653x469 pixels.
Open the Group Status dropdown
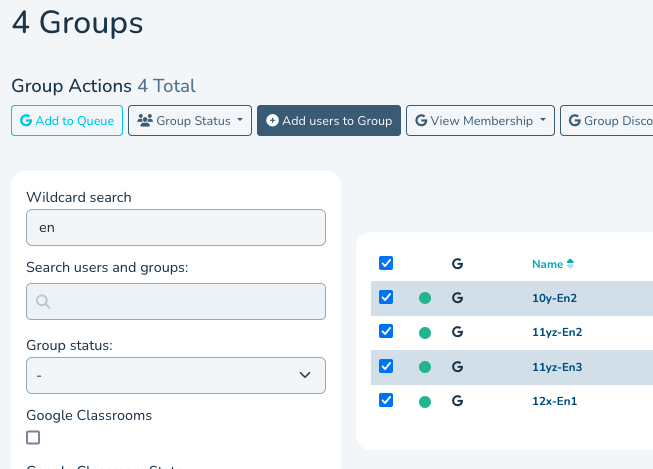190,121
